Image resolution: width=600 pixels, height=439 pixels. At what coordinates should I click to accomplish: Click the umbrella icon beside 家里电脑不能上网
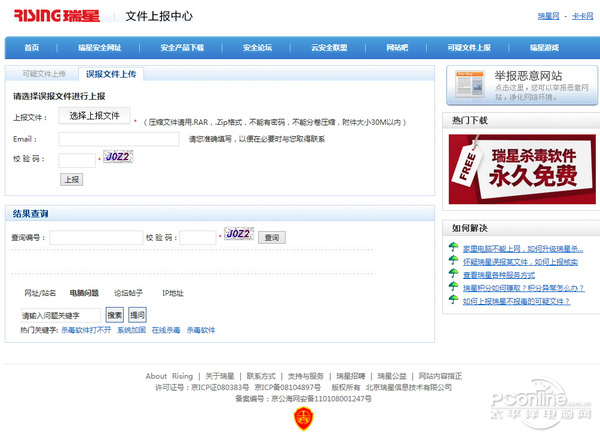[454, 247]
